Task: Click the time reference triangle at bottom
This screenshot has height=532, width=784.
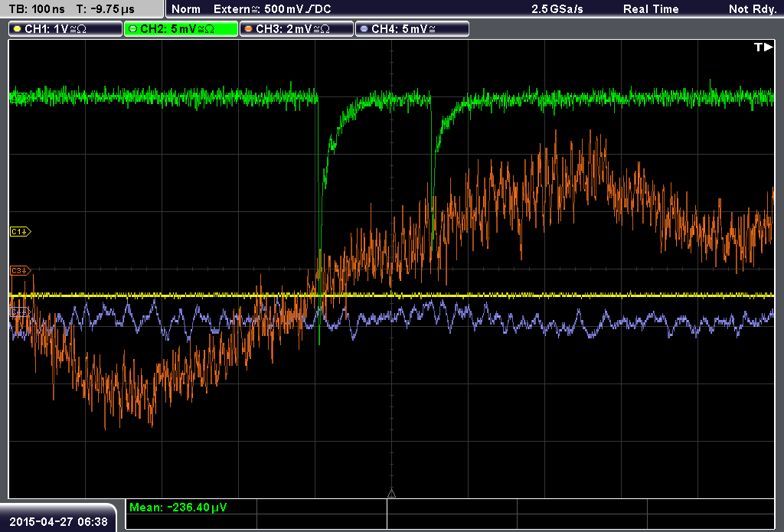Action: [x=391, y=494]
